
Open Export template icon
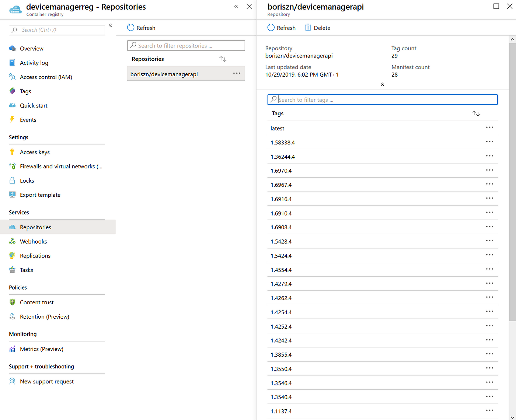click(x=12, y=195)
